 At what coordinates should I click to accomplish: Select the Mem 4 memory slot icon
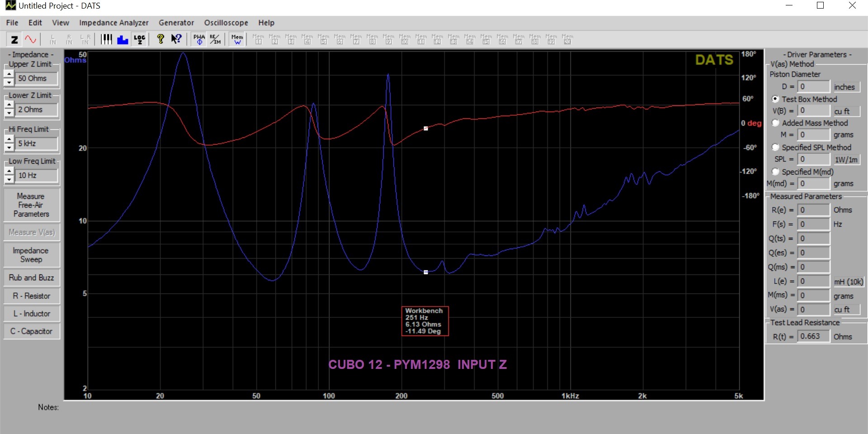[x=307, y=39]
